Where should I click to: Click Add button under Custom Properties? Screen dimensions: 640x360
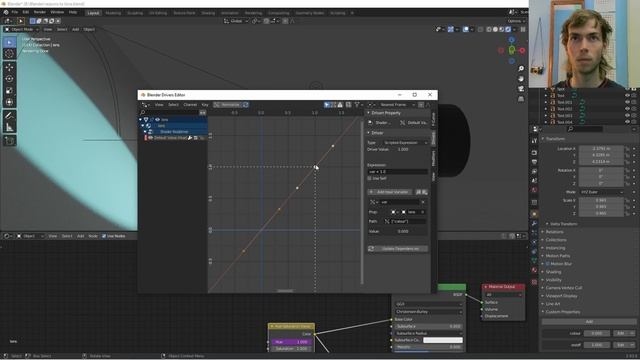coord(589,322)
